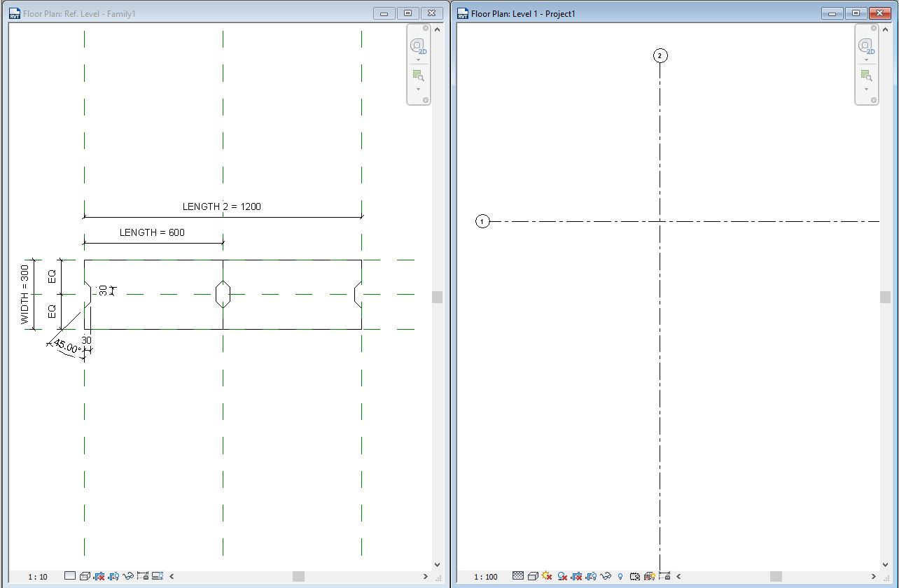899x588 pixels.
Task: Select the 2D SteeringWheel on Project1 navigation bar
Action: pos(867,45)
